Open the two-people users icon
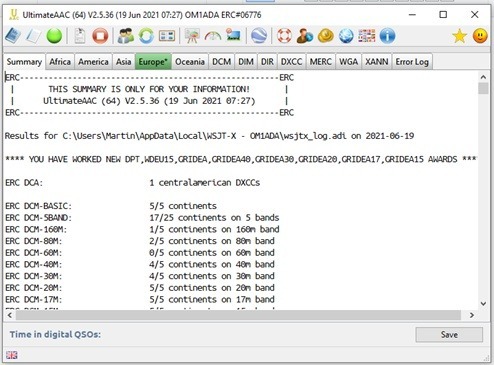494x365 pixels. coord(126,36)
